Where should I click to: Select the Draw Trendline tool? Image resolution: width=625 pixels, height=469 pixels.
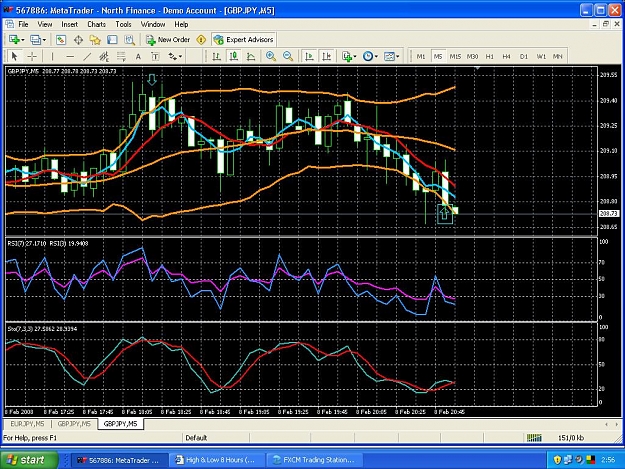coord(87,57)
